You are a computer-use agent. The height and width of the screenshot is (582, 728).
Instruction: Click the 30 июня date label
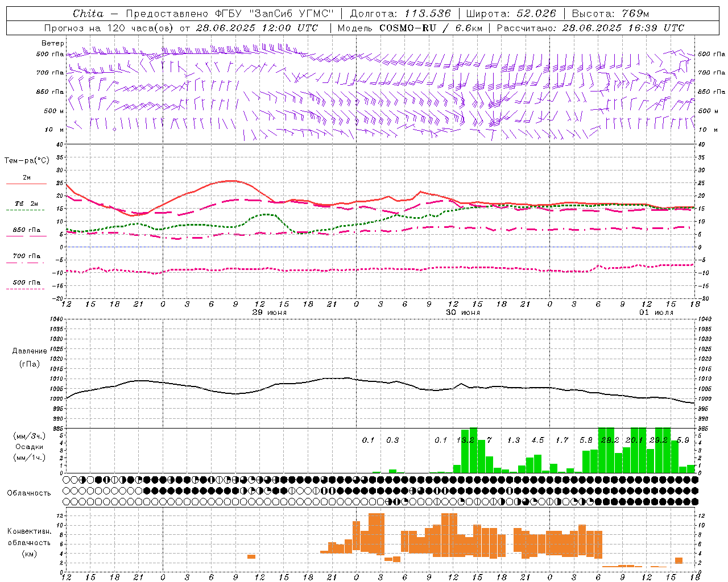463,313
